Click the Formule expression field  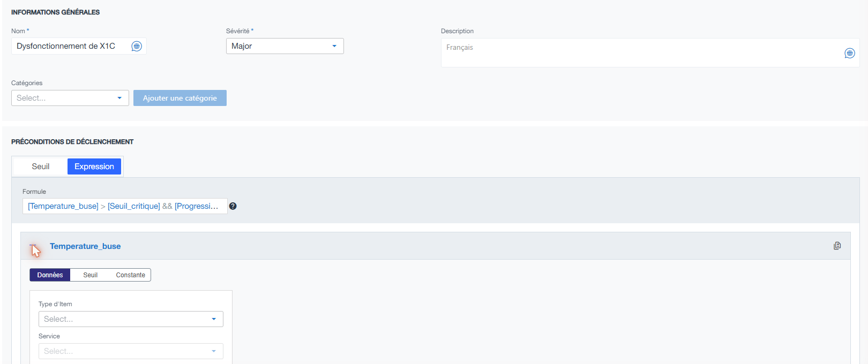point(125,206)
